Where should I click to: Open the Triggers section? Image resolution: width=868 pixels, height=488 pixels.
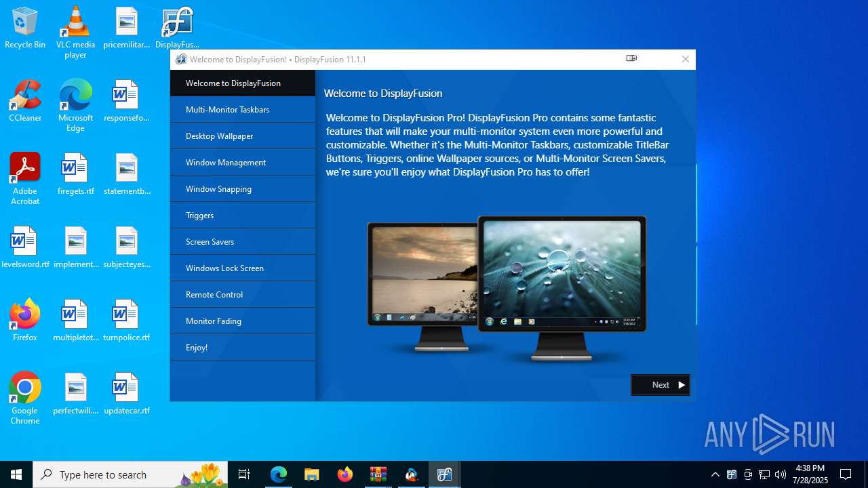pos(243,216)
